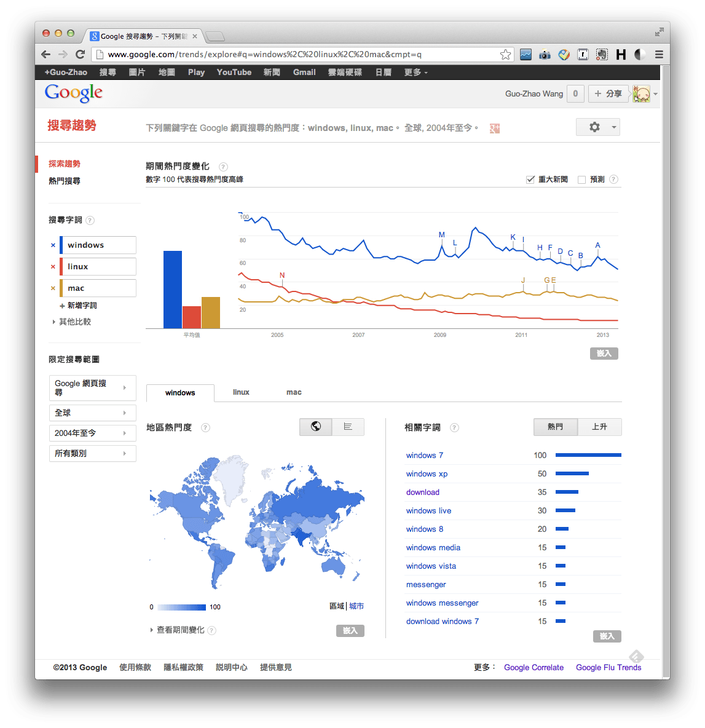The width and height of the screenshot is (705, 728).
Task: Click the help icon beside 相關字詞
Action: [x=454, y=427]
